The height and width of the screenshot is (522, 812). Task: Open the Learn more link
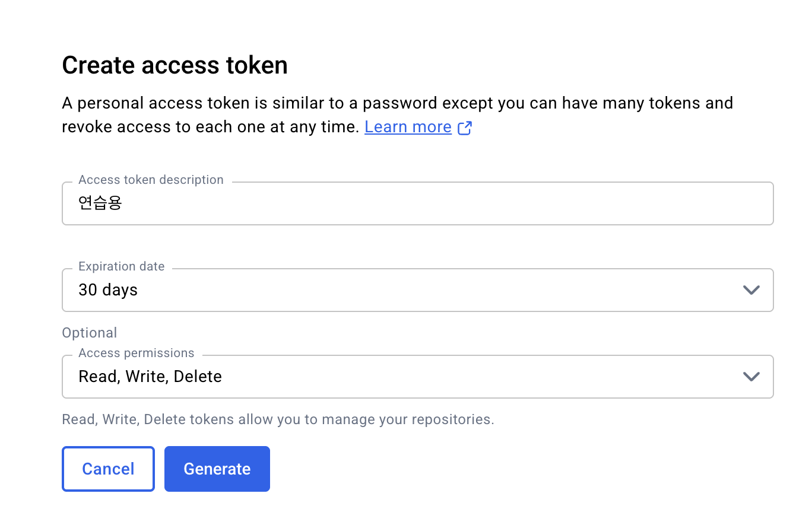[x=408, y=127]
